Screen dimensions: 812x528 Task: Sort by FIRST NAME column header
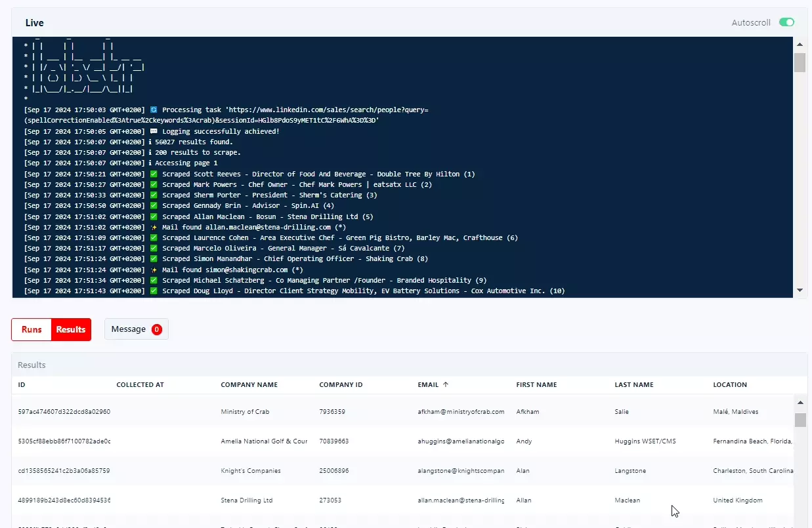click(536, 385)
